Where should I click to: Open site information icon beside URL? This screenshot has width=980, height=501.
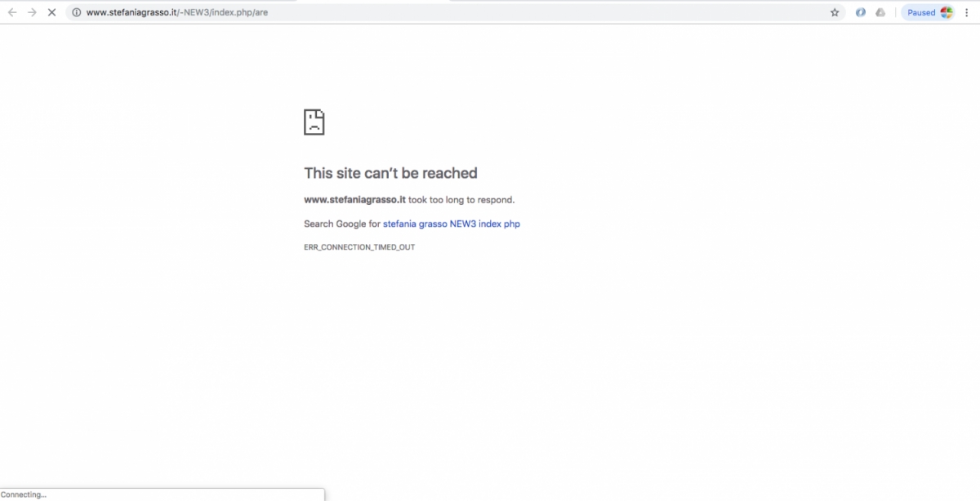pyautogui.click(x=76, y=12)
